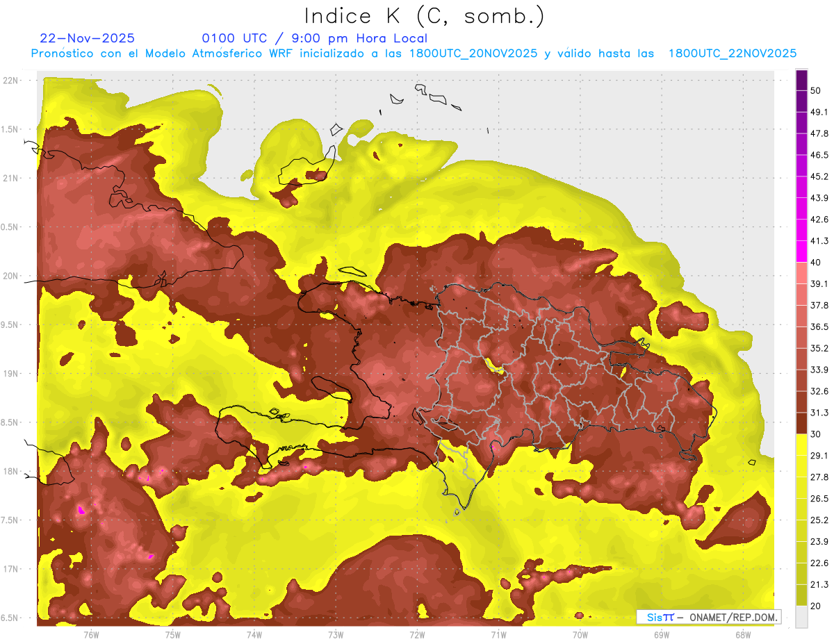Click the longitude label "72W"

tap(417, 634)
